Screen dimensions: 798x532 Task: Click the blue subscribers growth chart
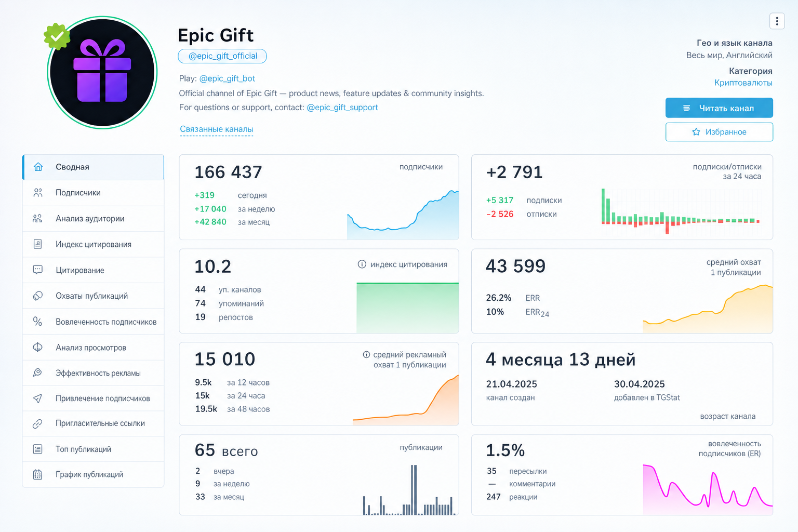[403, 215]
